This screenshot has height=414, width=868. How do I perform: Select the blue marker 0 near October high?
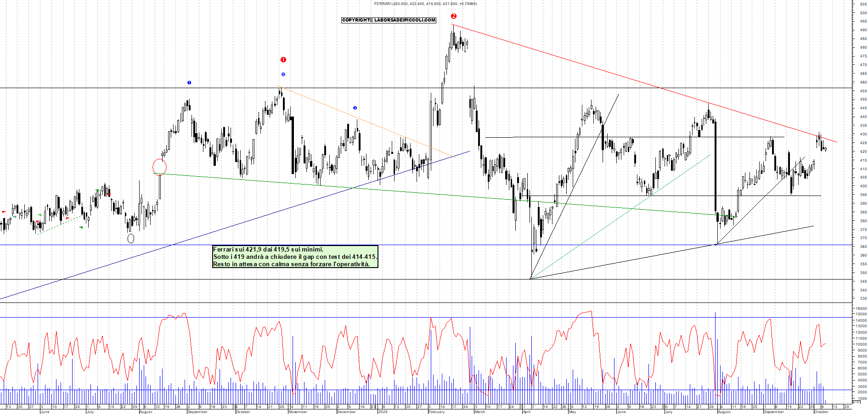pyautogui.click(x=283, y=74)
